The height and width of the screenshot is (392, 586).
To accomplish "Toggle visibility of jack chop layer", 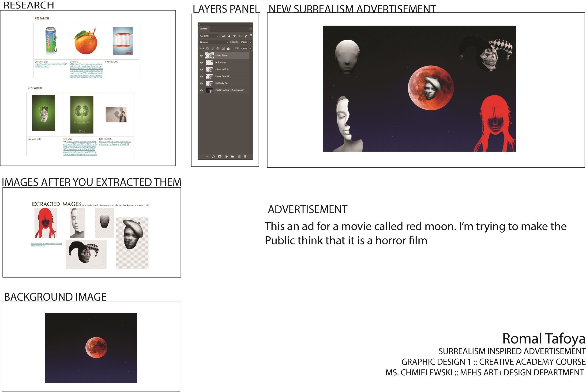I will tap(201, 63).
